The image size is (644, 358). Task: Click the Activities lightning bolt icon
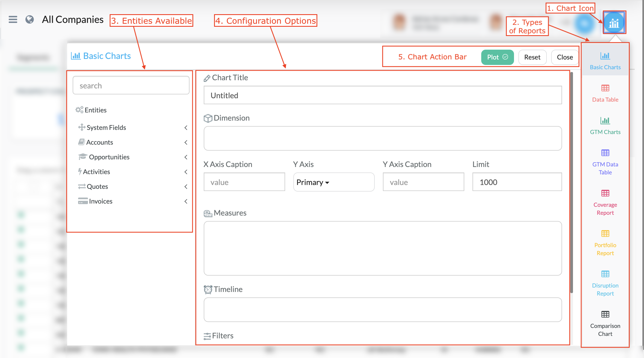tap(80, 171)
